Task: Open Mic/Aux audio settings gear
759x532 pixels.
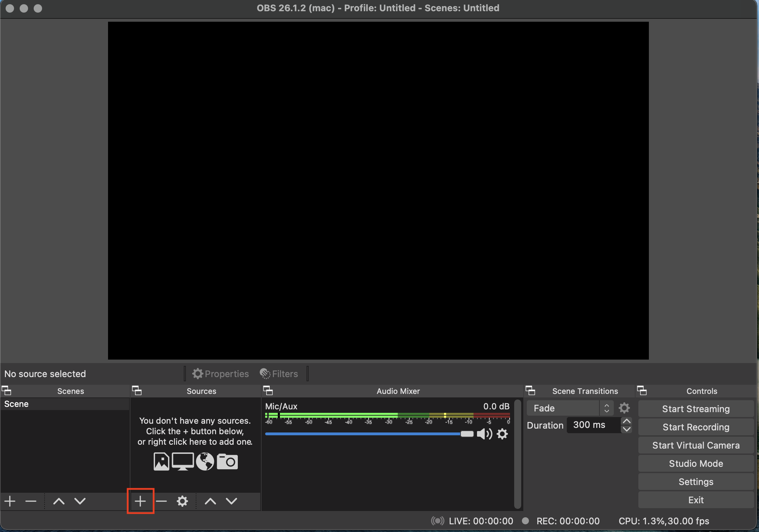Action: point(502,434)
